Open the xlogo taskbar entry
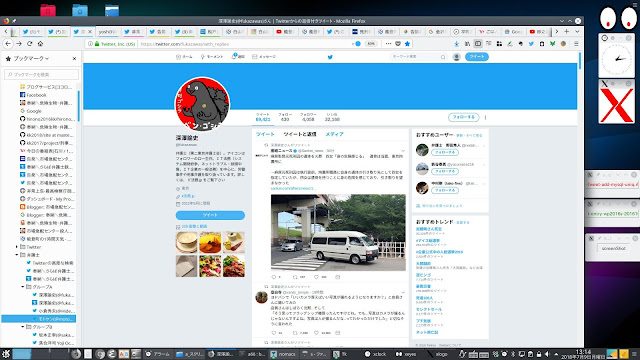 point(437,354)
